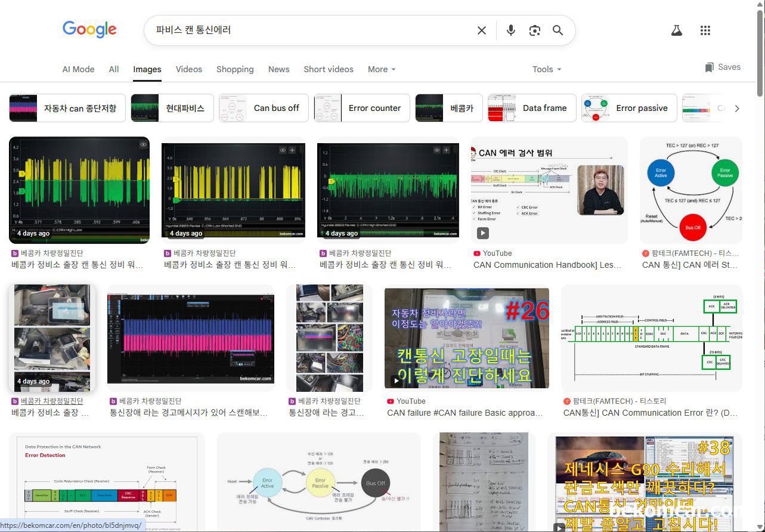
Task: Open the Tools dropdown
Action: pos(546,69)
